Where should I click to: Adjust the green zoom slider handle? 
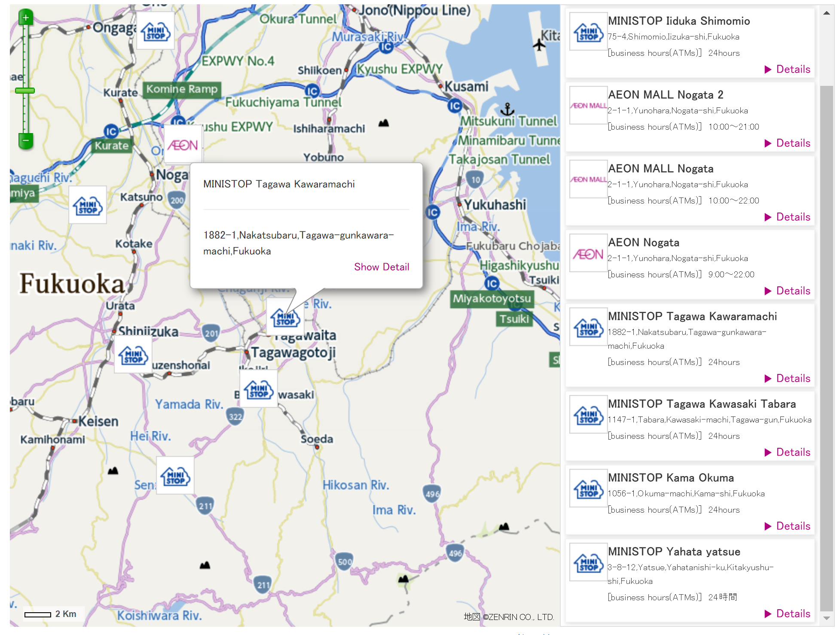25,91
